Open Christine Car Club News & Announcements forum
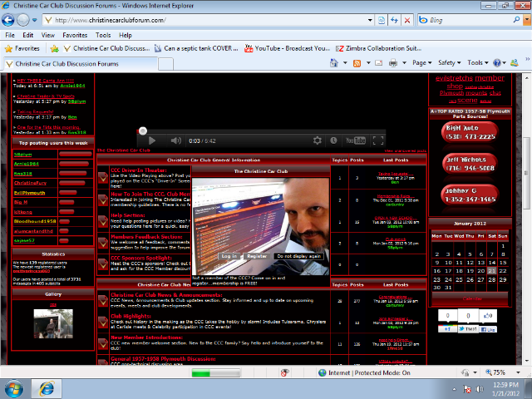The height and width of the screenshot is (399, 532). point(166,295)
